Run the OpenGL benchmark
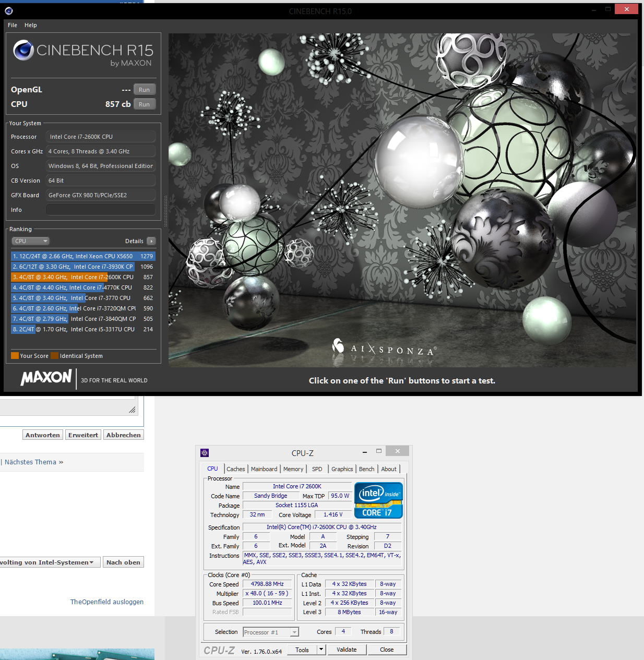The width and height of the screenshot is (644, 660). click(145, 90)
